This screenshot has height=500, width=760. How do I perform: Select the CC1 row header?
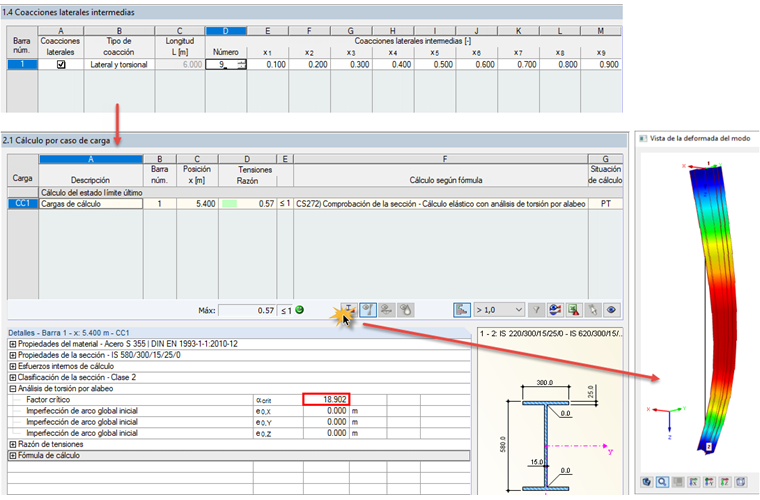(x=22, y=204)
